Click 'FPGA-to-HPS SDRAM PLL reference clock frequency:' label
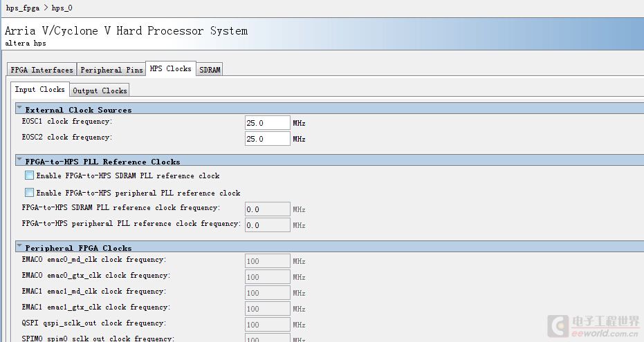The height and width of the screenshot is (342, 644). coord(121,208)
